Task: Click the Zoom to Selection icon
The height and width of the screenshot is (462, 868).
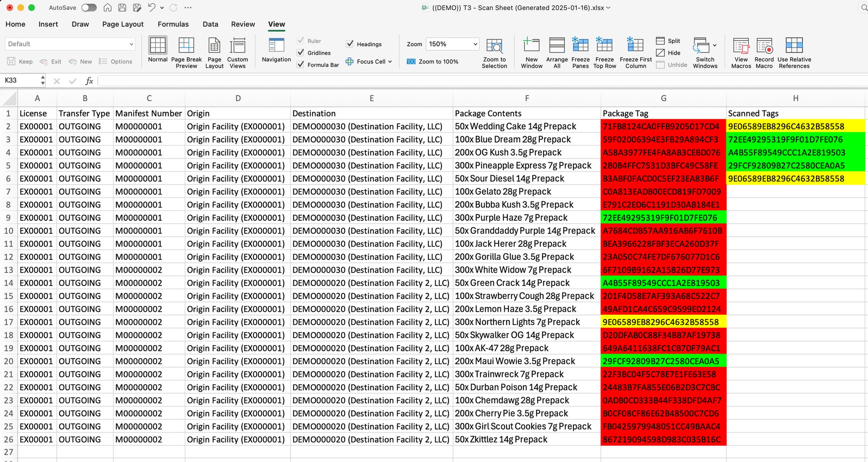Action: 494,46
